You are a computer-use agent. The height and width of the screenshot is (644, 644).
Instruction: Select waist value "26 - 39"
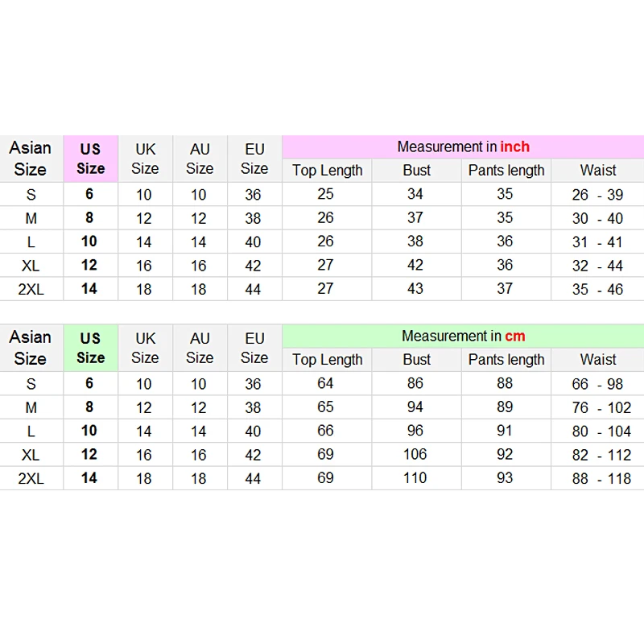point(597,195)
